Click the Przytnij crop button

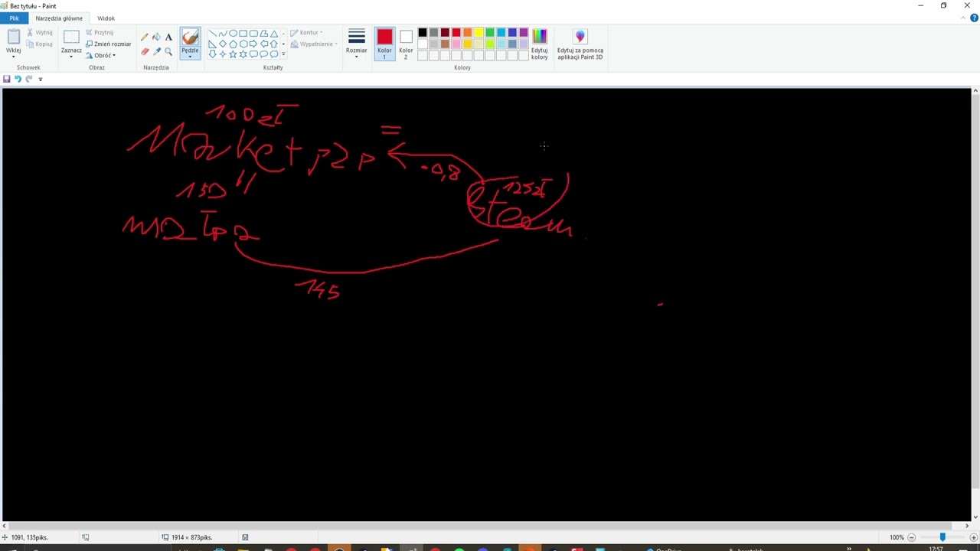[x=100, y=32]
